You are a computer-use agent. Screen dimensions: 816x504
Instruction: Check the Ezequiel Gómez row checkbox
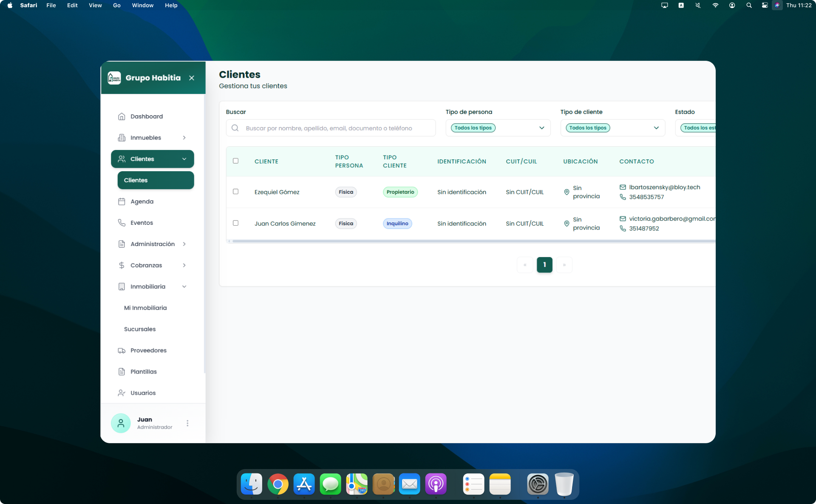click(x=235, y=192)
